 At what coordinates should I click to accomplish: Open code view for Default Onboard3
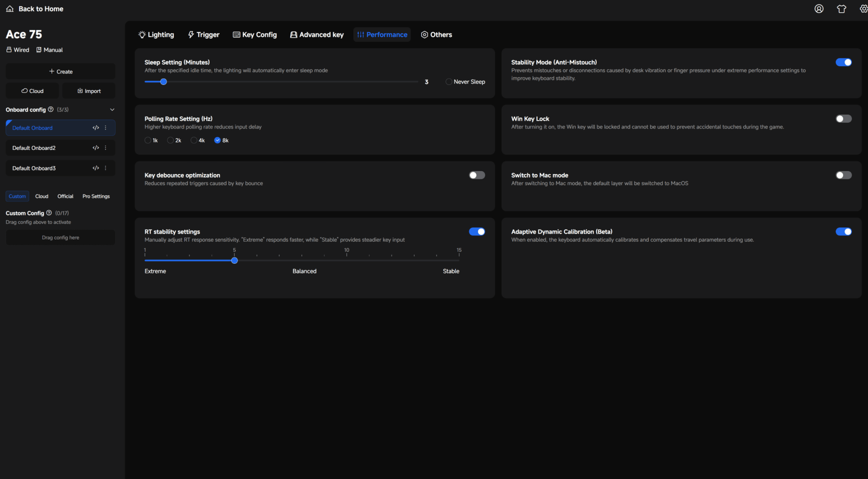[95, 168]
